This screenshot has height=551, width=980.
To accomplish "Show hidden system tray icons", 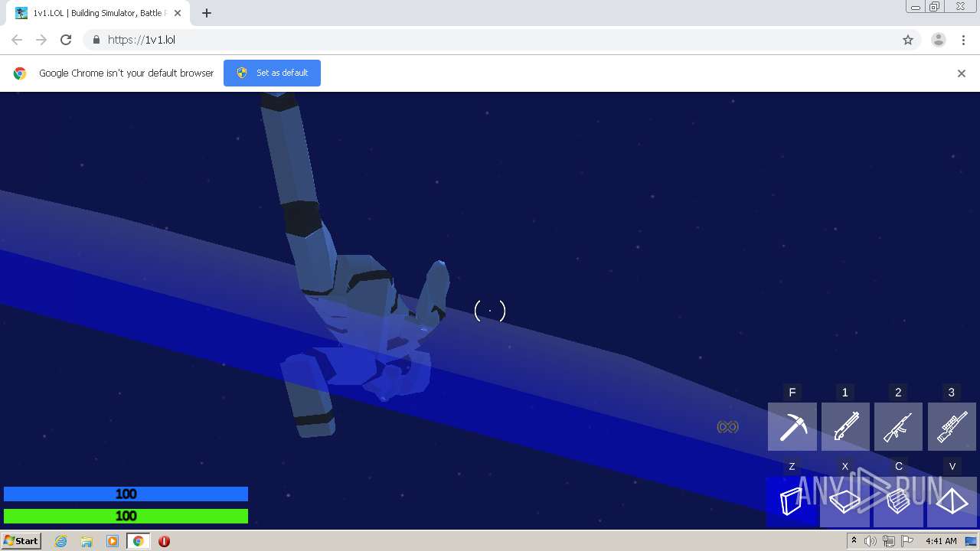I will pos(854,541).
